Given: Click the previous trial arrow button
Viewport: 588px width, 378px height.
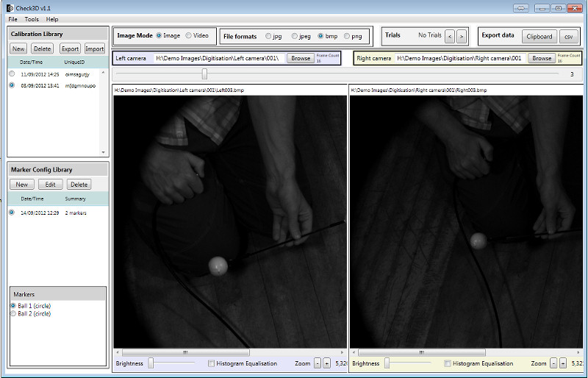Looking at the screenshot, I should (x=451, y=35).
